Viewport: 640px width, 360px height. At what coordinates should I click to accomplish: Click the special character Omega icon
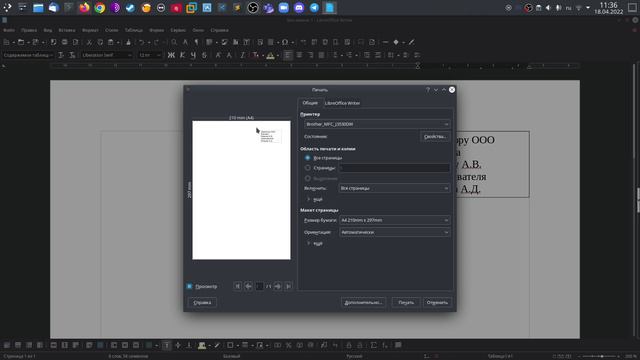(x=285, y=42)
